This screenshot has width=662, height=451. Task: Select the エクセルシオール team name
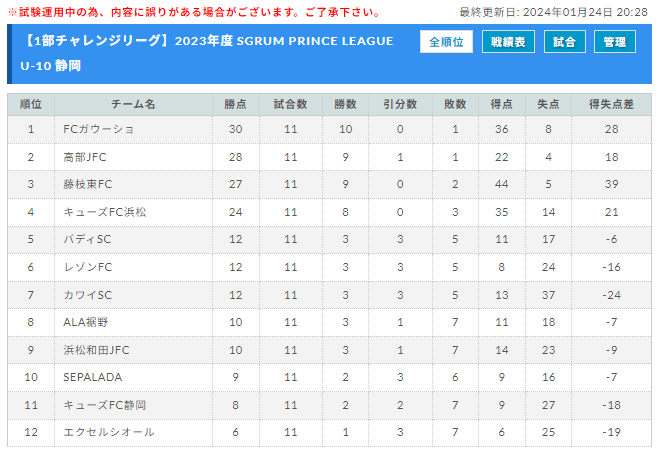click(x=109, y=432)
